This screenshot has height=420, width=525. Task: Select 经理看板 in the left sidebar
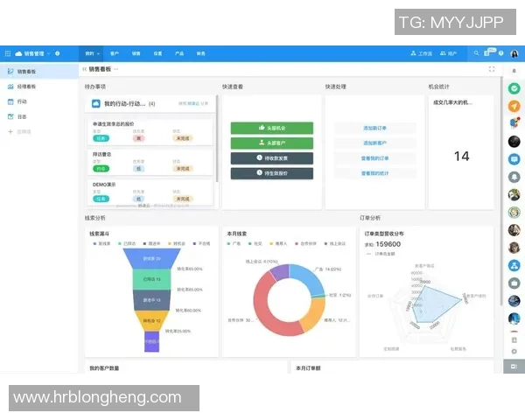tap(26, 86)
